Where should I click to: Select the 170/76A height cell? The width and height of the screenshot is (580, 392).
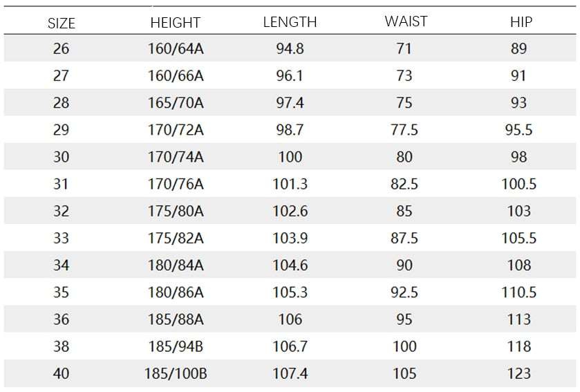click(x=176, y=184)
